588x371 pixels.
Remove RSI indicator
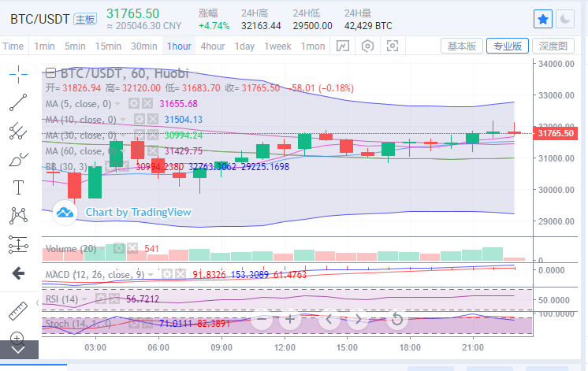tap(114, 299)
